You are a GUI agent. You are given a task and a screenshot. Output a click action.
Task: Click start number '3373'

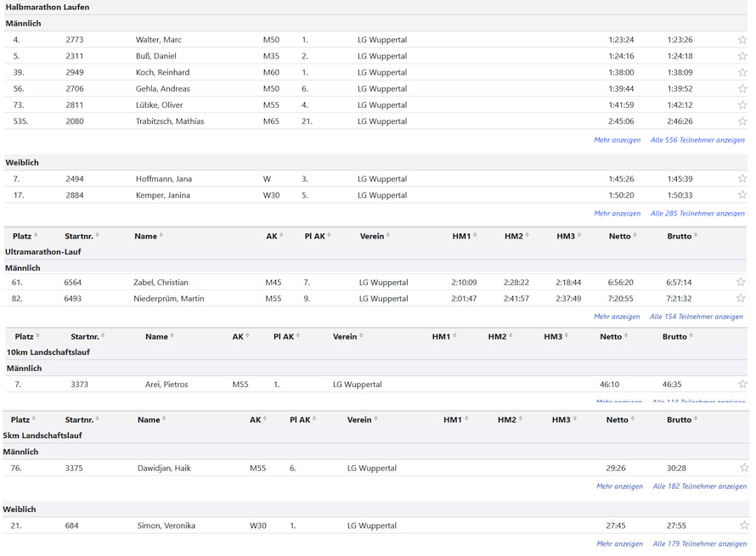pos(80,384)
